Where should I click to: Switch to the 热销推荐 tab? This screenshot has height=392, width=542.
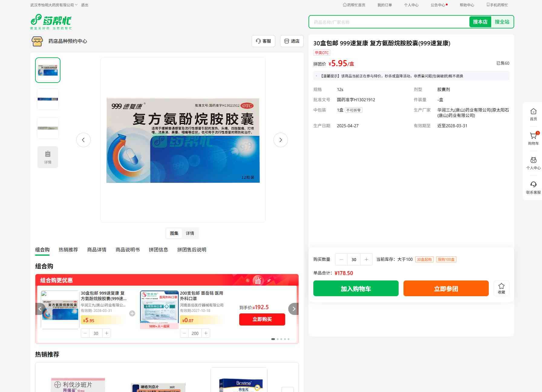(x=68, y=250)
